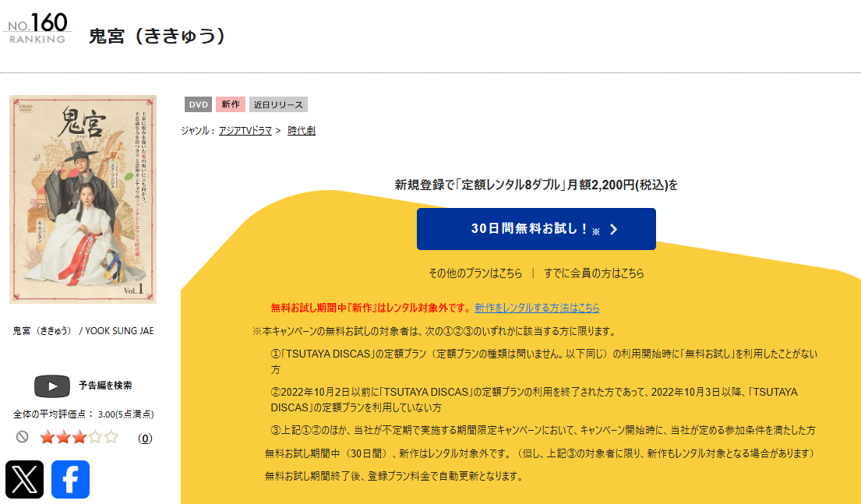Share this title on X
861x504 pixels.
[x=24, y=481]
